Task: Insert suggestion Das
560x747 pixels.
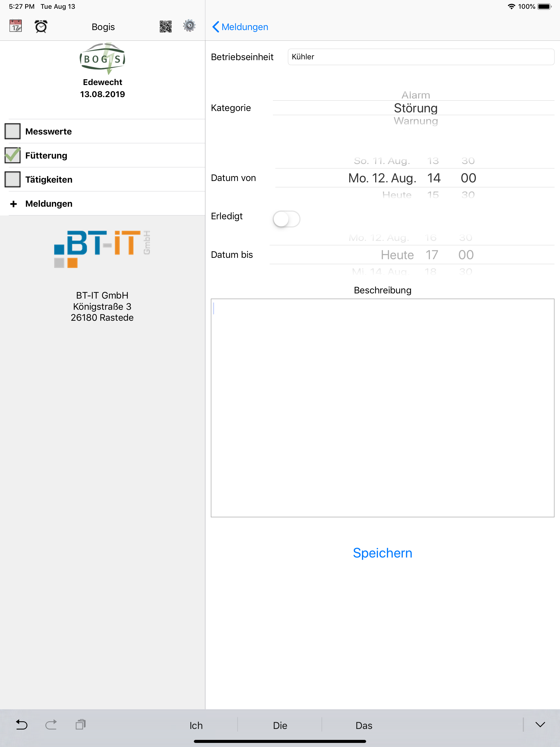Action: [x=364, y=725]
